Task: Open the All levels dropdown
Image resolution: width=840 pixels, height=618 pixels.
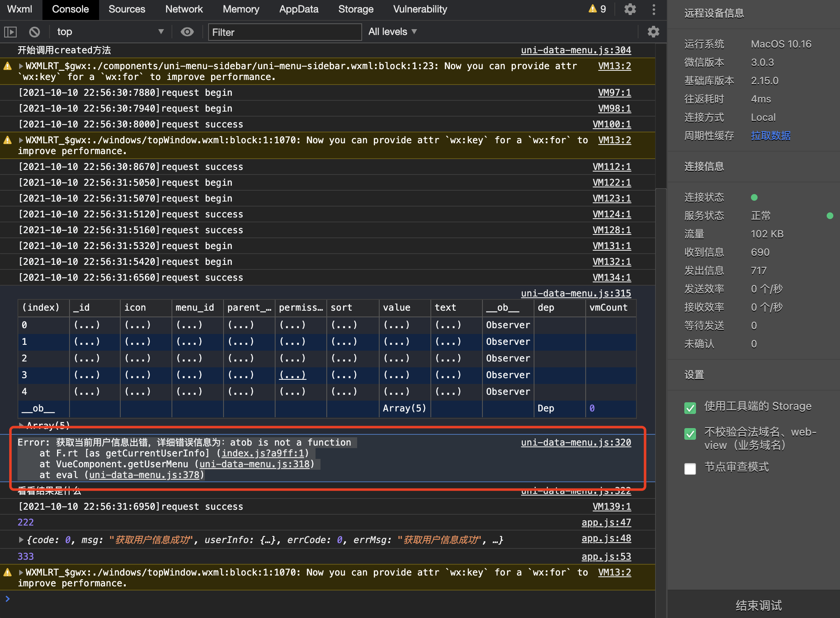Action: 392,32
